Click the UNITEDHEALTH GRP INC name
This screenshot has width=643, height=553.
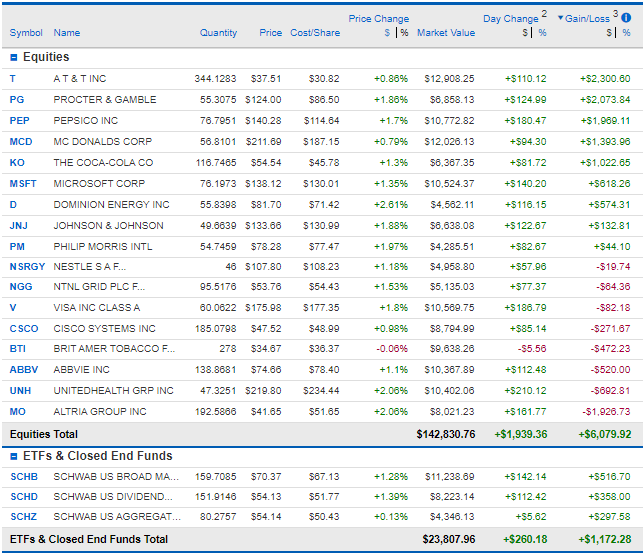point(113,390)
